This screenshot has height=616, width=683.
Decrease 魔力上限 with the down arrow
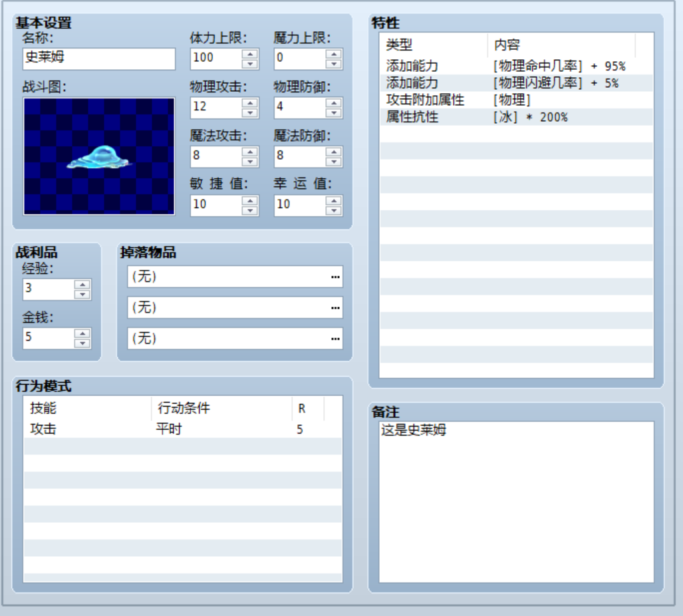click(334, 64)
